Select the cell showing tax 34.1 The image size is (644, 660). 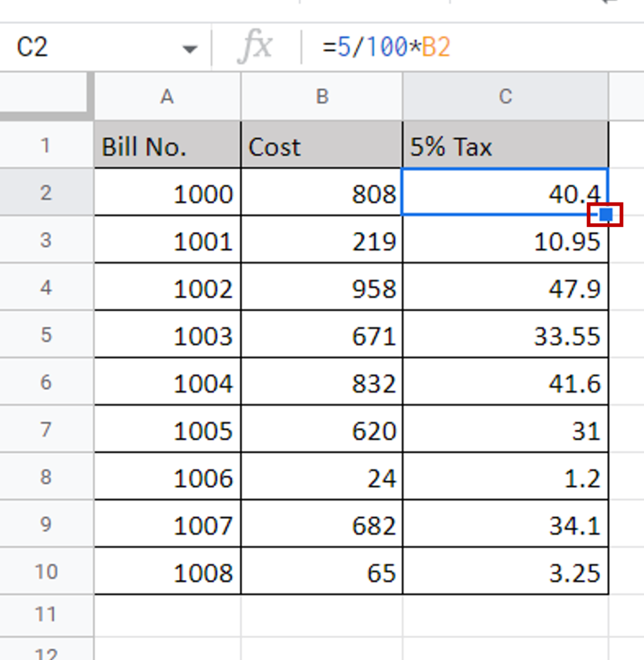tap(505, 524)
